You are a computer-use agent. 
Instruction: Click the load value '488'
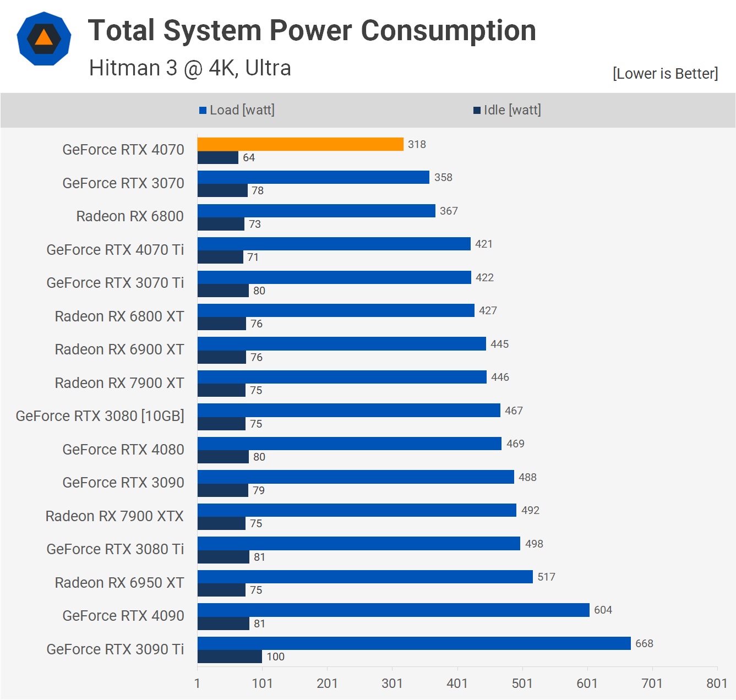[527, 478]
